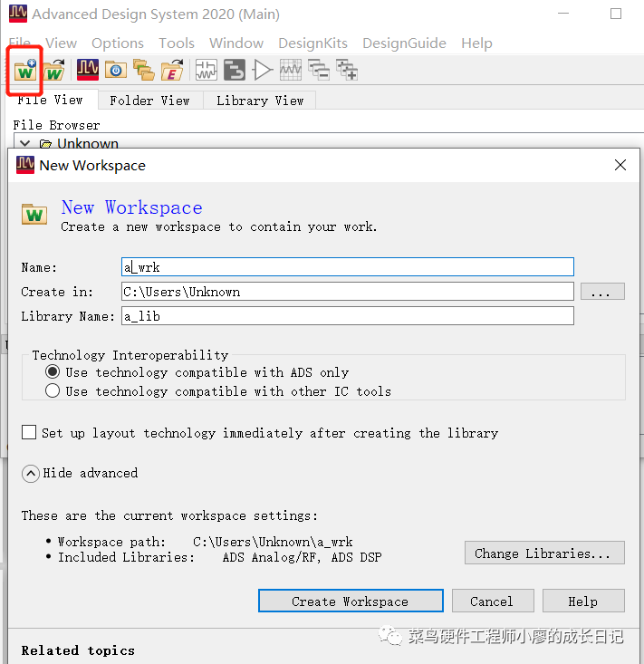Click the dialog Help button
This screenshot has width=644, height=664.
tap(583, 601)
